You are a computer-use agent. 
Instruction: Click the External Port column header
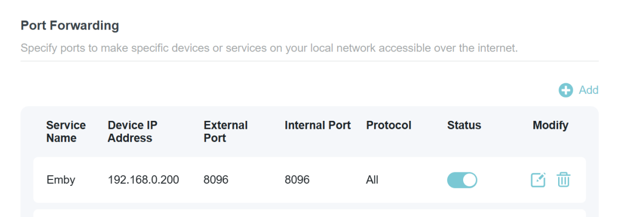pos(225,132)
